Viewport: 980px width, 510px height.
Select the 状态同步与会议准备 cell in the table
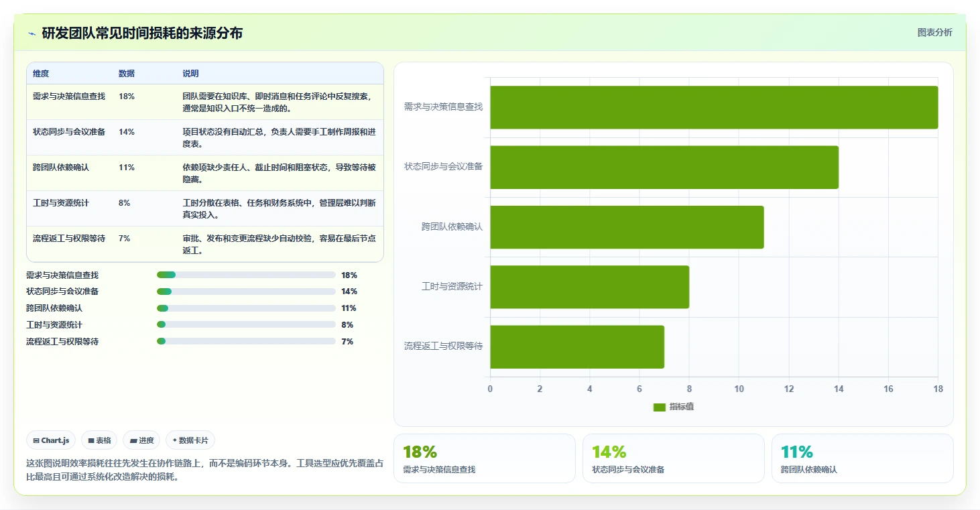click(69, 132)
